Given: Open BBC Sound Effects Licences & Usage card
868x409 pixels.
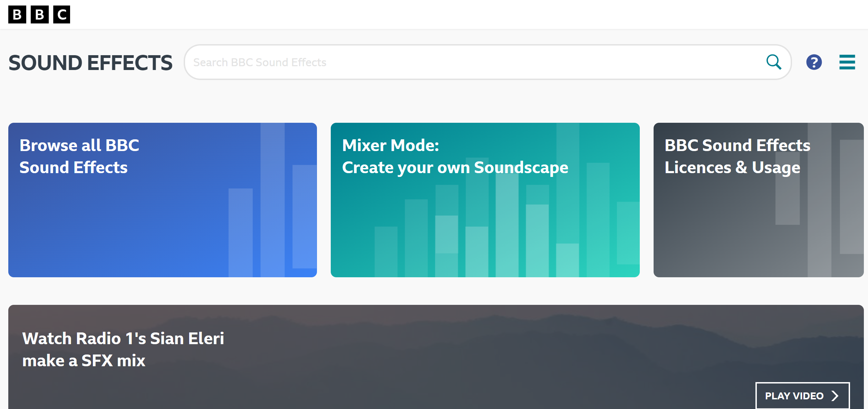Looking at the screenshot, I should click(725, 224).
